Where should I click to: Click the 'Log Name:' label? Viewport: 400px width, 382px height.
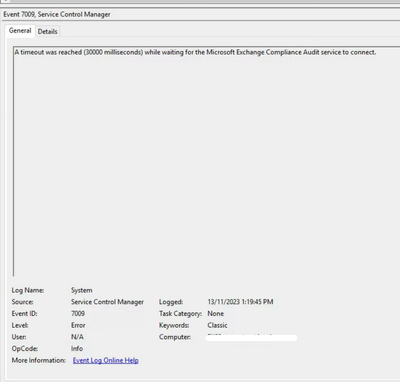[28, 290]
